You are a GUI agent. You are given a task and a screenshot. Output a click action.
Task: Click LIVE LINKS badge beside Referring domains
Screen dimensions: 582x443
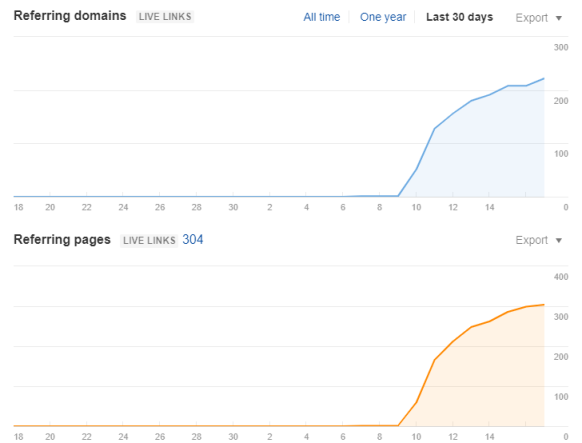pyautogui.click(x=165, y=17)
